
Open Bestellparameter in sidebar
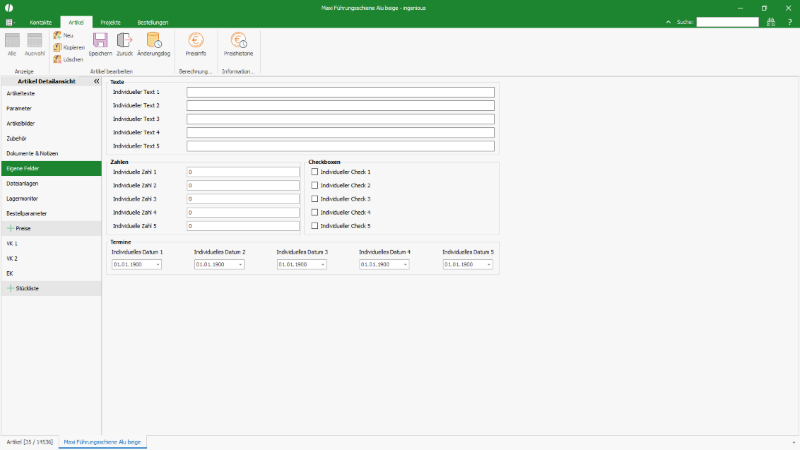pyautogui.click(x=51, y=213)
